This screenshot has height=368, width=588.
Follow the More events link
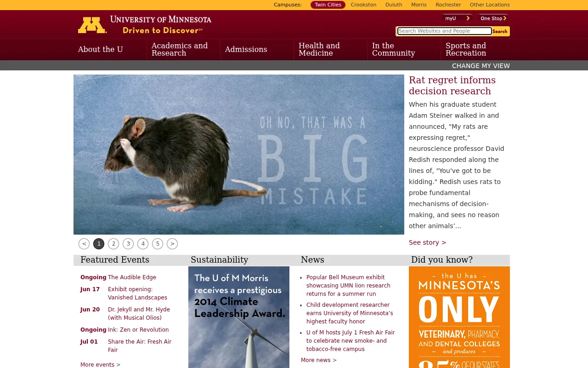(x=101, y=365)
